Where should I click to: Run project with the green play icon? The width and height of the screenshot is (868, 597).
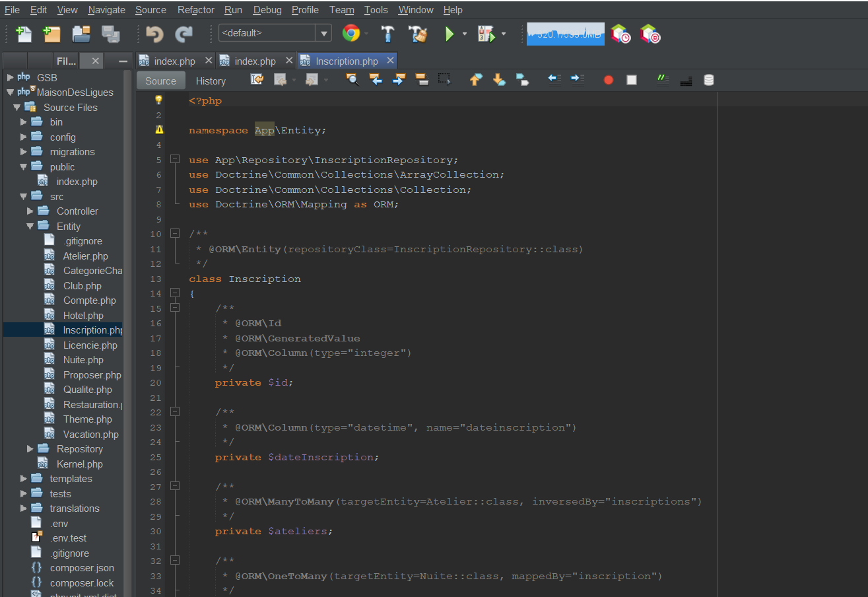click(450, 34)
